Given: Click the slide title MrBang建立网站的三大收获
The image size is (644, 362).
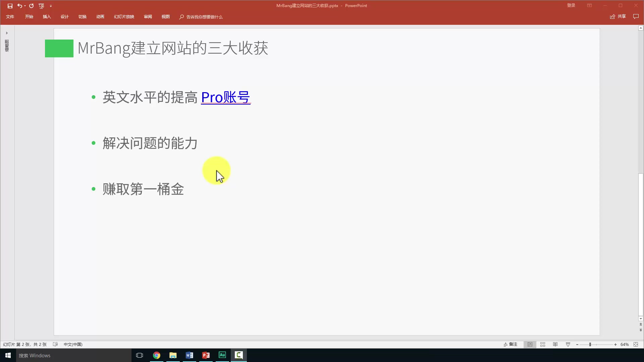Looking at the screenshot, I should point(173,48).
